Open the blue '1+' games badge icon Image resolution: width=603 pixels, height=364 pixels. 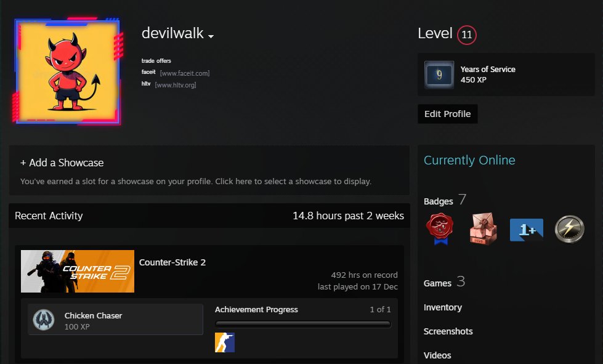click(x=526, y=229)
